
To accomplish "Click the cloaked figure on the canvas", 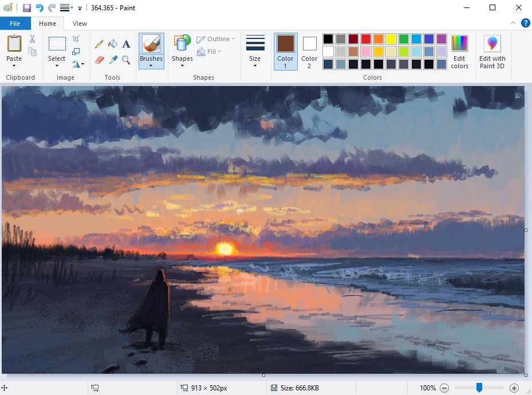I will tap(153, 307).
